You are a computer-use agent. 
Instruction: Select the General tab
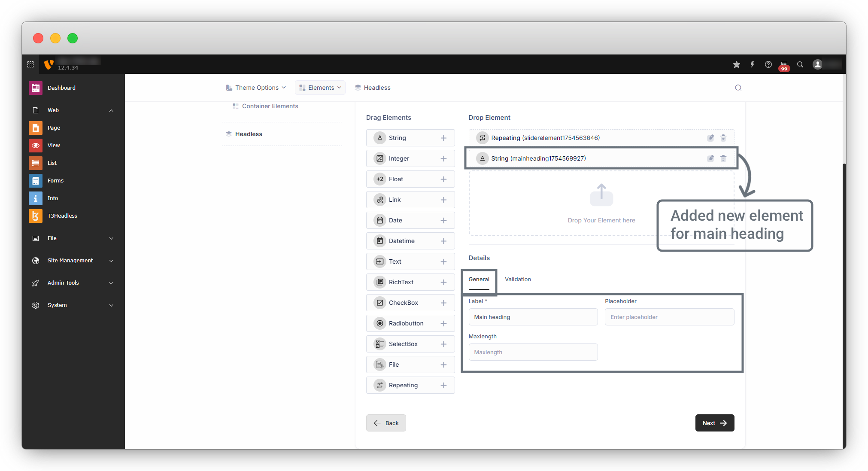pyautogui.click(x=479, y=279)
